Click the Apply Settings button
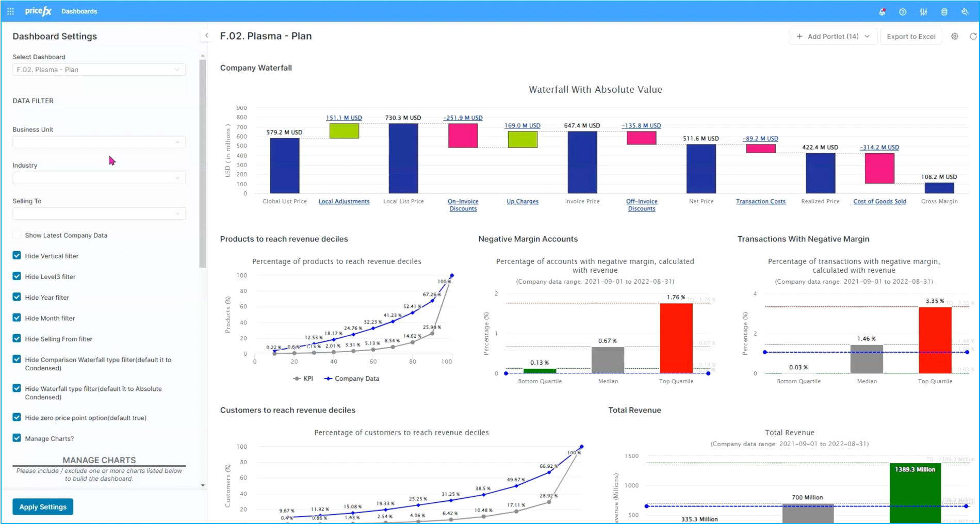This screenshot has width=980, height=524. (43, 506)
